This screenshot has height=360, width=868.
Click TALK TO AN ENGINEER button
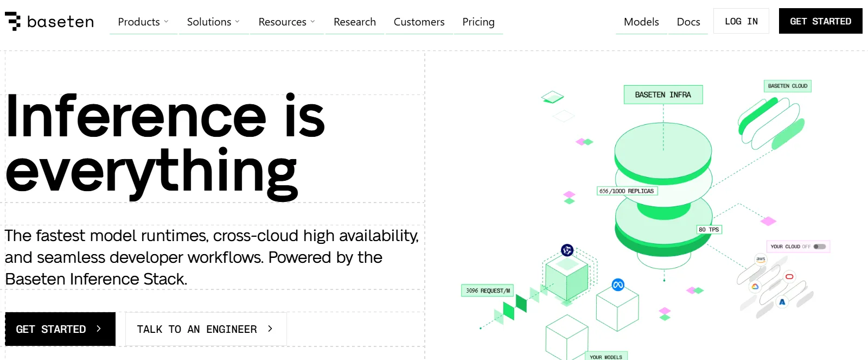(x=206, y=329)
